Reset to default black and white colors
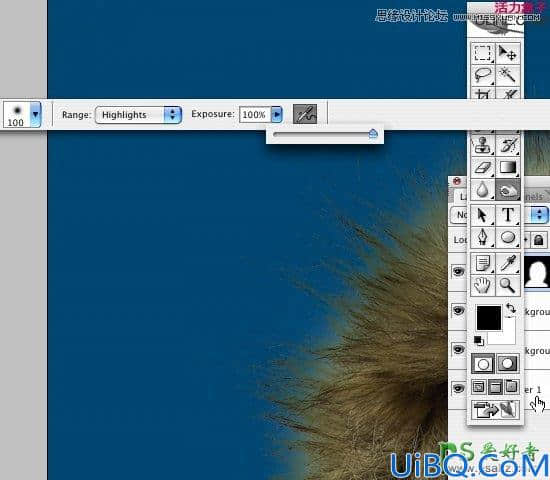 tap(478, 341)
